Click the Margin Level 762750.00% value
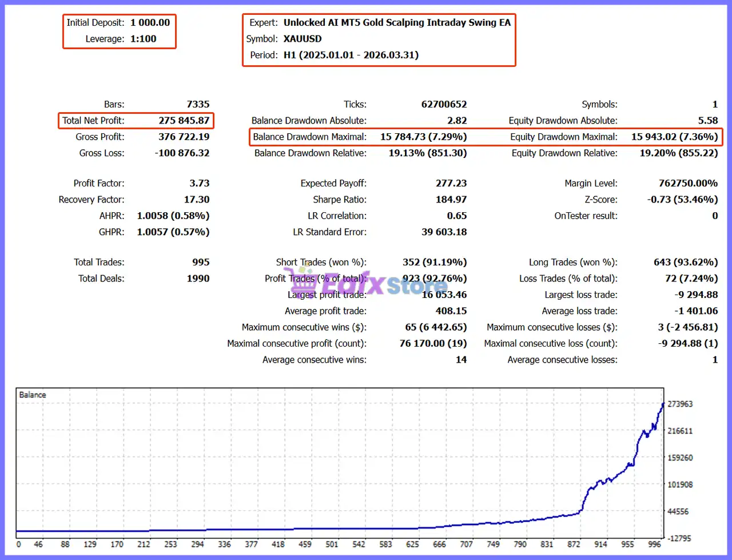This screenshot has height=560, width=732. tap(688, 184)
